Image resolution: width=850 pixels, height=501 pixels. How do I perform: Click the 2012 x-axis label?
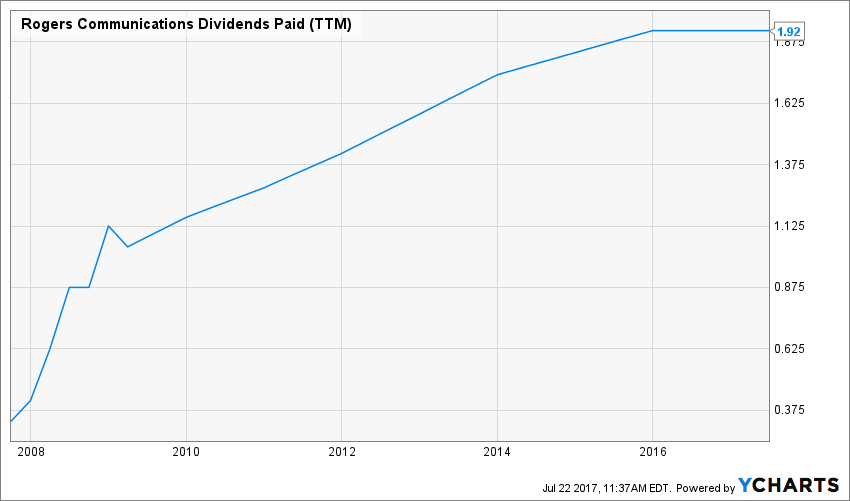click(x=342, y=452)
